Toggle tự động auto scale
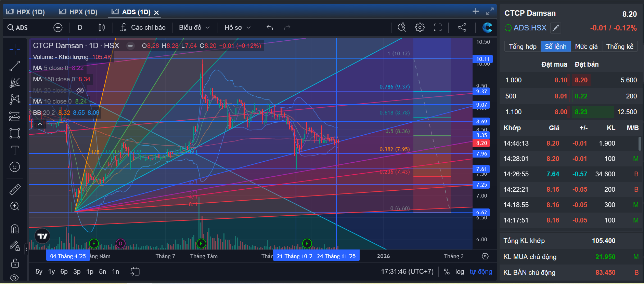Image resolution: width=644 pixels, height=284 pixels. tap(481, 272)
